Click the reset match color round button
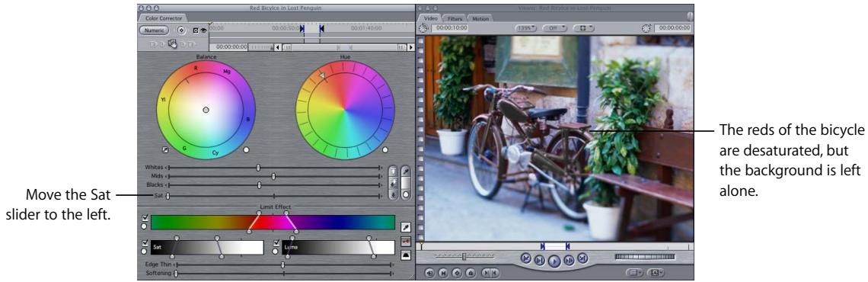The width and height of the screenshot is (868, 282). [x=407, y=195]
